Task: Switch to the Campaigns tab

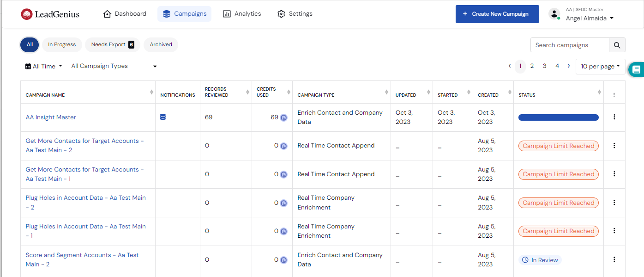Action: coord(184,13)
